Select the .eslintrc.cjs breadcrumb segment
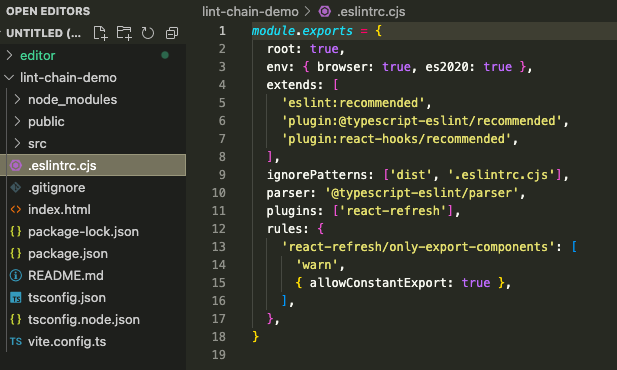 (x=371, y=11)
